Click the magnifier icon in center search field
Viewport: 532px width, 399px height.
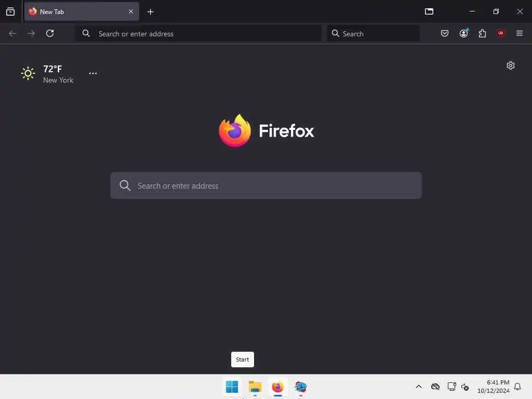(125, 185)
